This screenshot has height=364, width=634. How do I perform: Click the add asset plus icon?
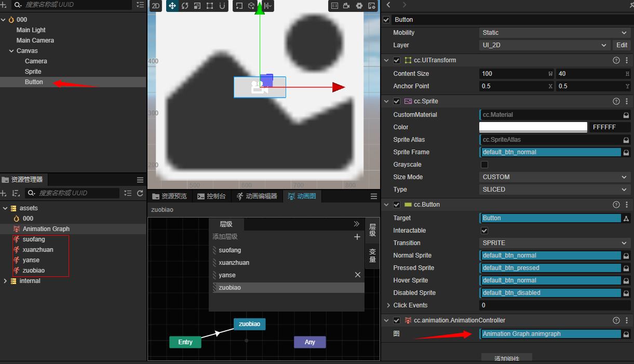pyautogui.click(x=3, y=193)
